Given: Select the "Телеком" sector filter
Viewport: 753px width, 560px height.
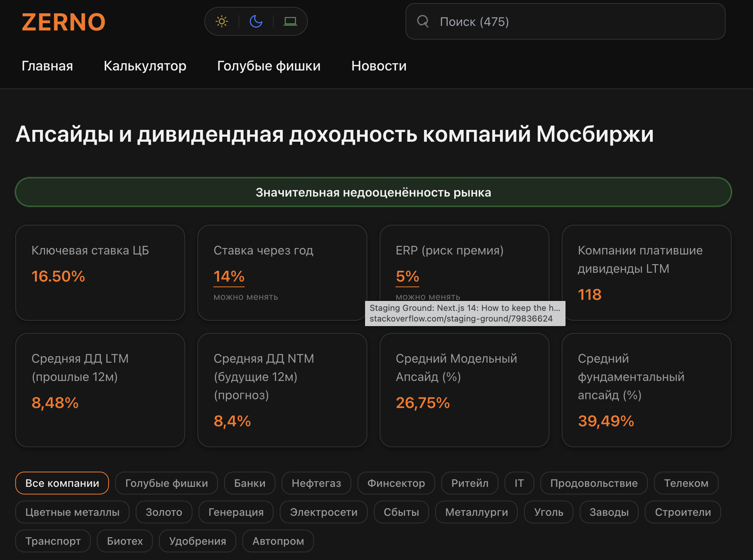Looking at the screenshot, I should click(x=686, y=483).
